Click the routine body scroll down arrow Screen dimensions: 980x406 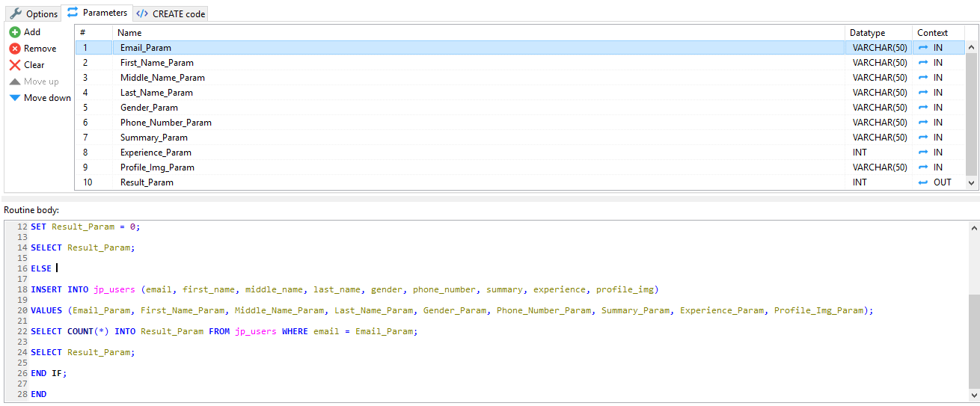click(974, 395)
